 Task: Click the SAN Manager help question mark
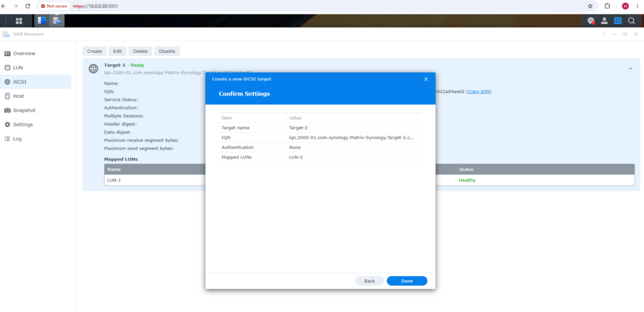tap(603, 34)
